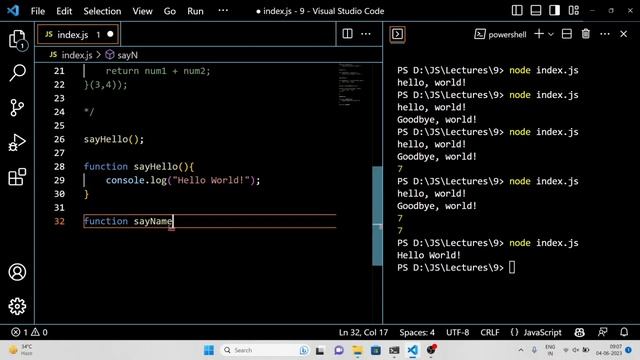The image size is (640, 360).
Task: Change indentation via Spaces: 4
Action: [417, 332]
